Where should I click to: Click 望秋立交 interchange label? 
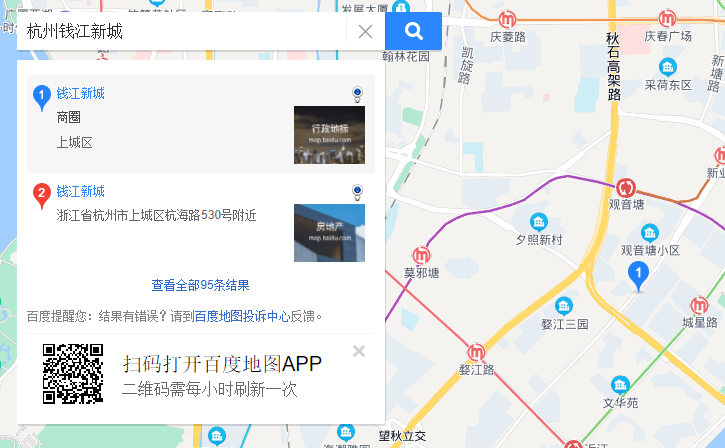402,436
